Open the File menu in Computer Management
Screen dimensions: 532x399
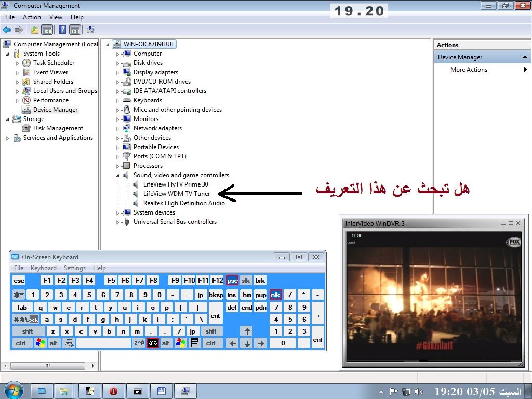[10, 17]
